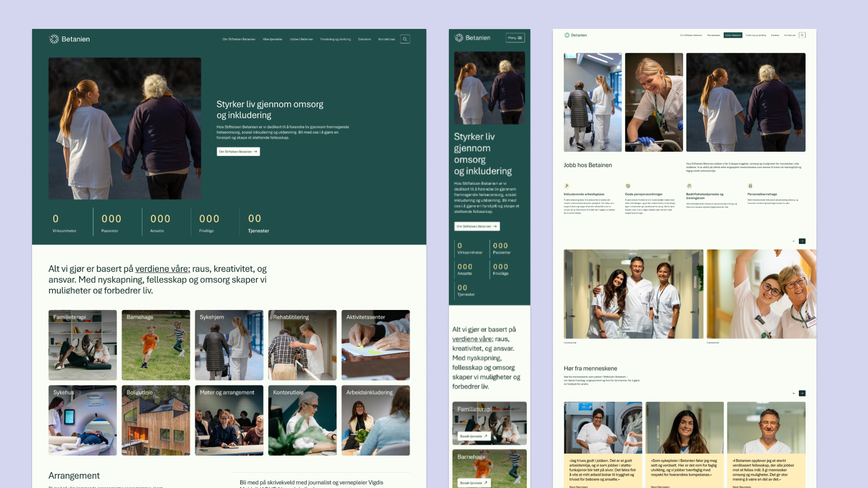This screenshot has height=488, width=868.
Task: Click next arrow below benefits section
Action: [x=802, y=241]
